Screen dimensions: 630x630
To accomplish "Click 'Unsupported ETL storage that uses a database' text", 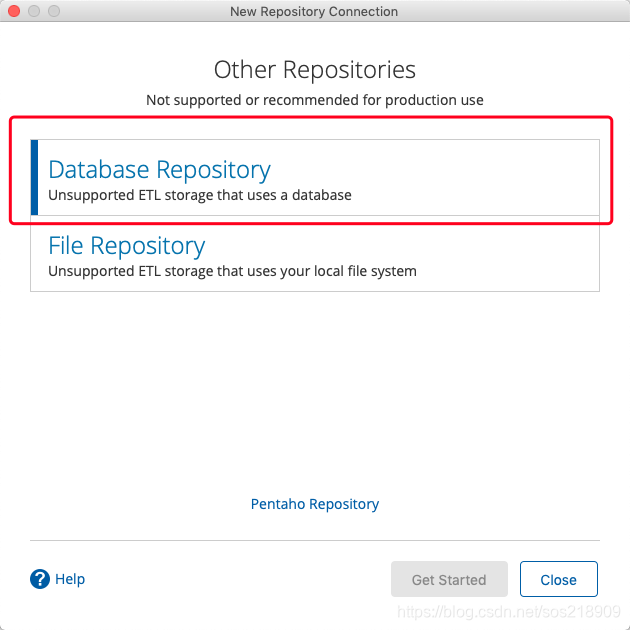I will pyautogui.click(x=200, y=195).
